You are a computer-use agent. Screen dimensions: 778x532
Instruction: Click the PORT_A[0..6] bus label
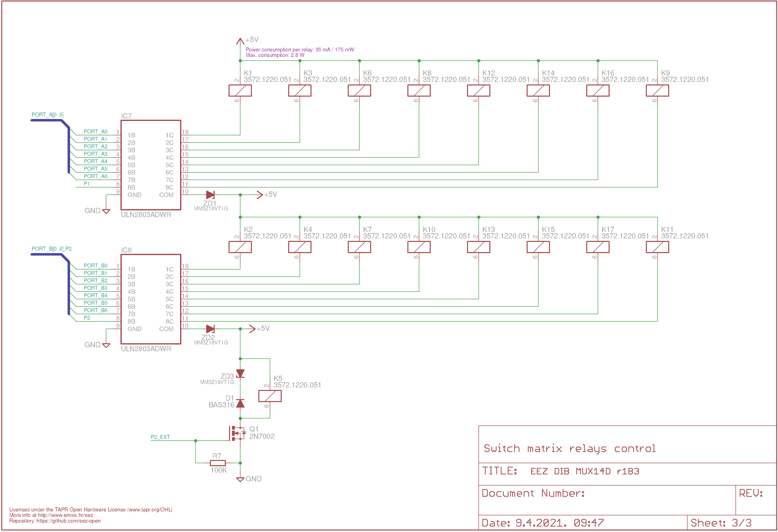pyautogui.click(x=47, y=114)
